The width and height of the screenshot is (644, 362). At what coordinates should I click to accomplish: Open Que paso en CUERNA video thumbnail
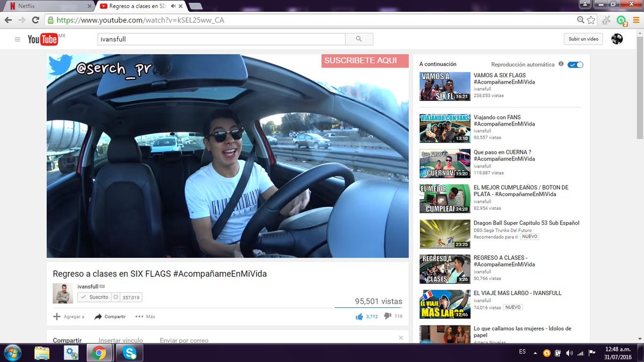[x=445, y=164]
